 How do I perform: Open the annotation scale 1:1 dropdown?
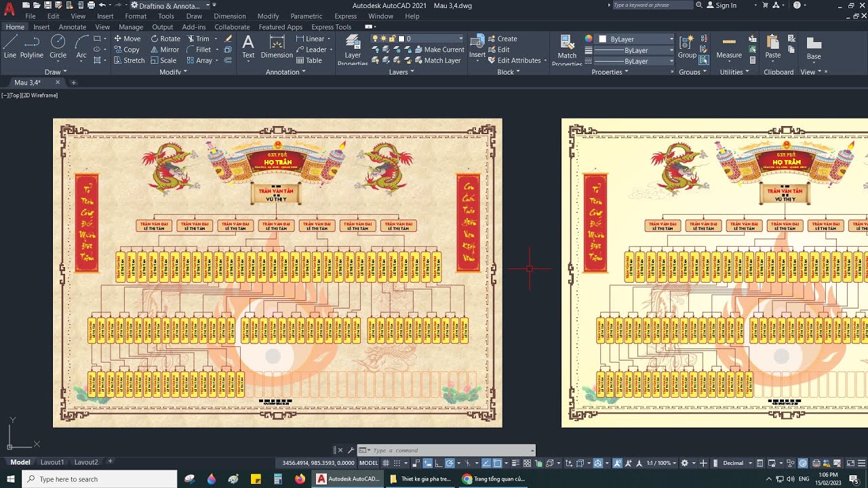660,463
